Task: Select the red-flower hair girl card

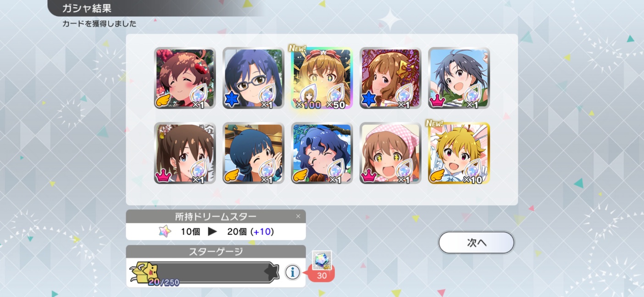Action: tap(185, 78)
